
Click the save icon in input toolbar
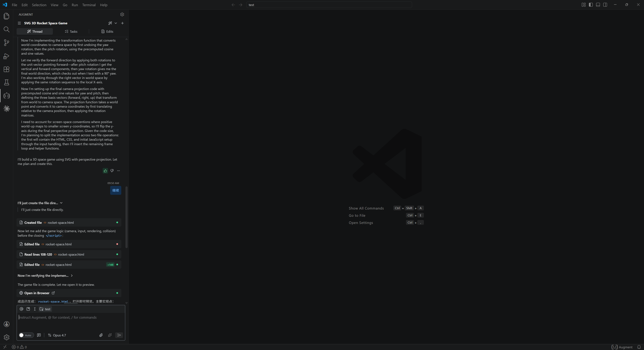point(28,309)
